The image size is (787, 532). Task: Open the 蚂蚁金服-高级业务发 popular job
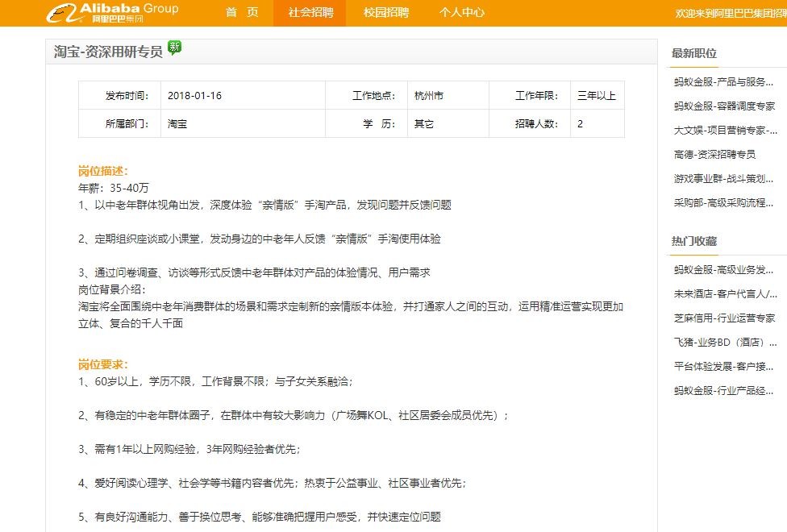725,269
